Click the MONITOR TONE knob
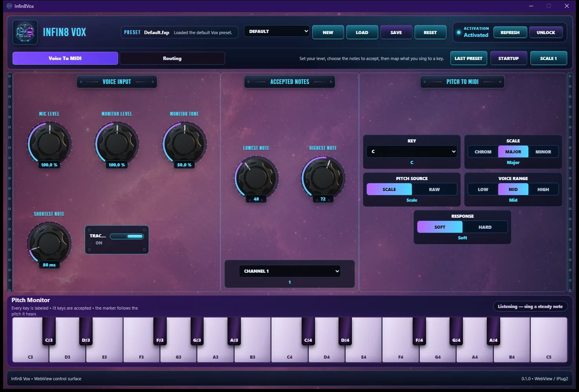The image size is (579, 392). pos(184,143)
